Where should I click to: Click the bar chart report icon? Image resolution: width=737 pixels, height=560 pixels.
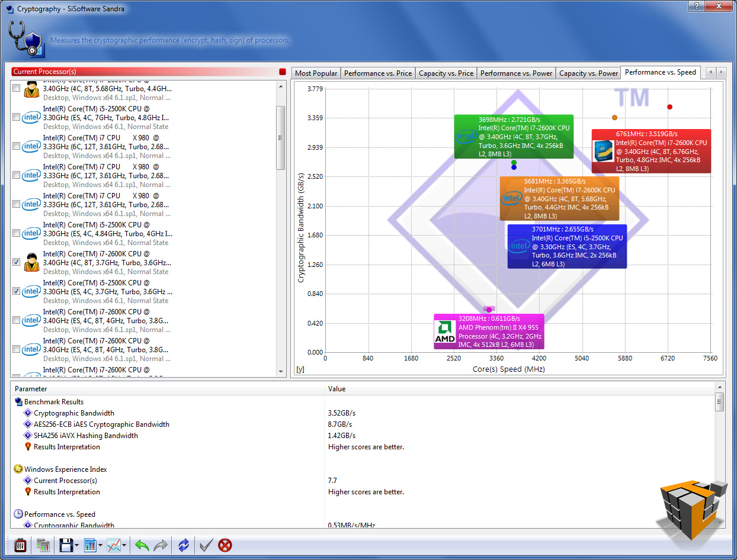[x=90, y=545]
